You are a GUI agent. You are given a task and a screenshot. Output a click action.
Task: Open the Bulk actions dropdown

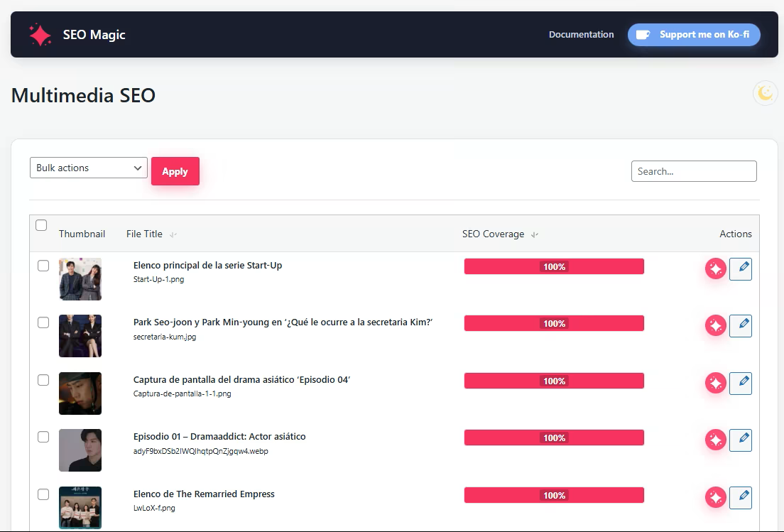click(88, 168)
